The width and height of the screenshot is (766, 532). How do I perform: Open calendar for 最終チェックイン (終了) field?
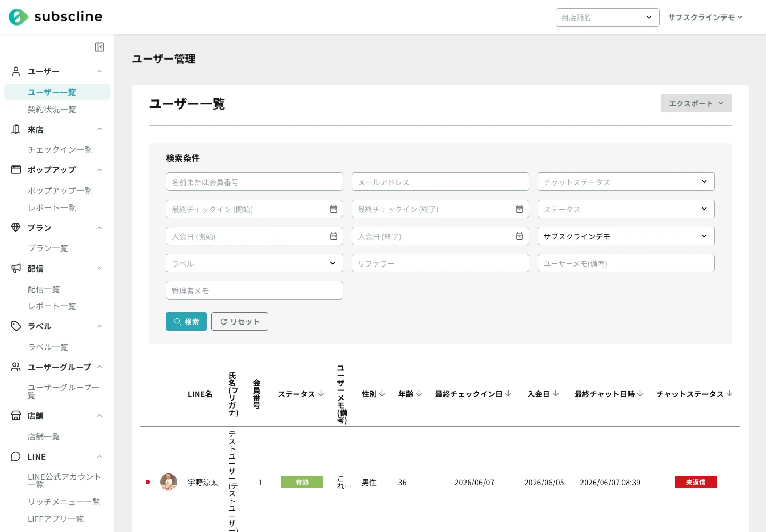519,209
